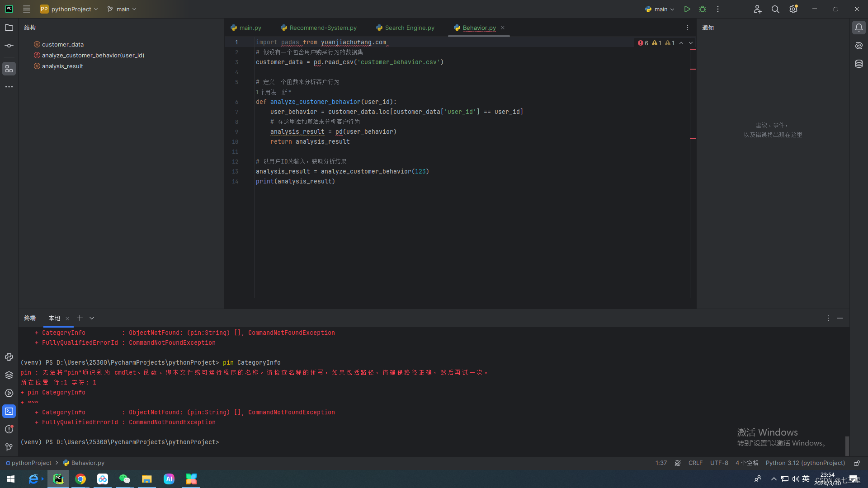Run the main configuration

tap(687, 9)
